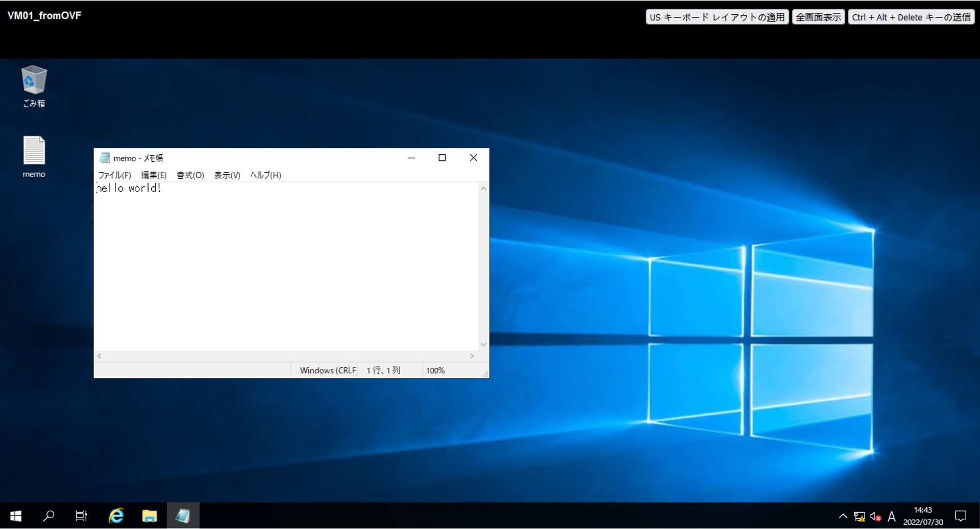Click the 全画面表示 fullscreen button
980x529 pixels.
pos(818,17)
